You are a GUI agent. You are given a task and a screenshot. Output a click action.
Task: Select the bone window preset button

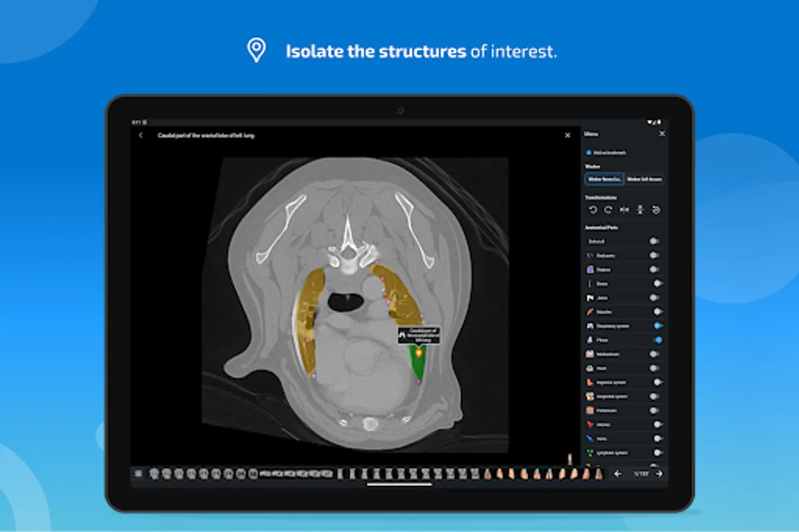click(x=604, y=179)
